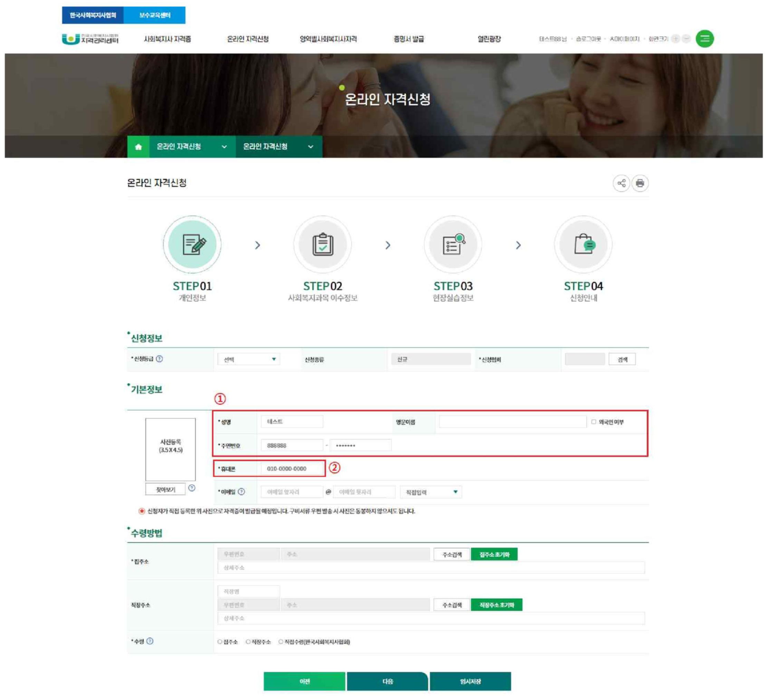Open the 사회복지사 자격증 menu
Screen dimensions: 768x700
click(x=167, y=39)
